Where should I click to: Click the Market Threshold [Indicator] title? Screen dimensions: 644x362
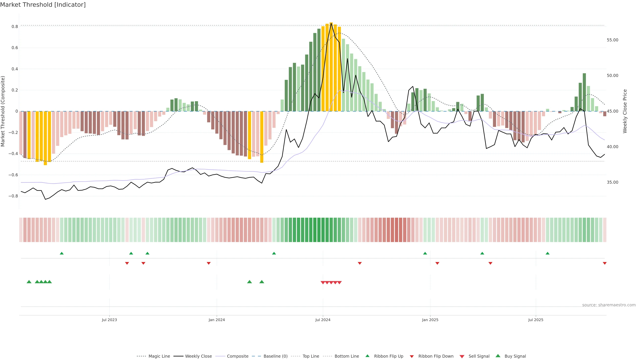43,5
